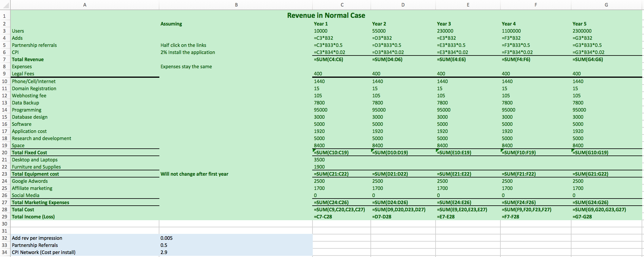
Task: Select the Year 1 Total Revenue formula cell
Action: 329,59
